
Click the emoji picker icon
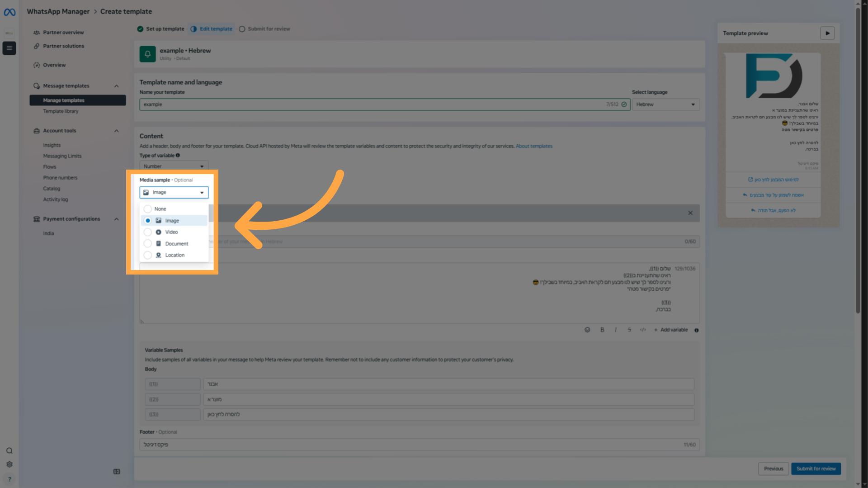587,330
